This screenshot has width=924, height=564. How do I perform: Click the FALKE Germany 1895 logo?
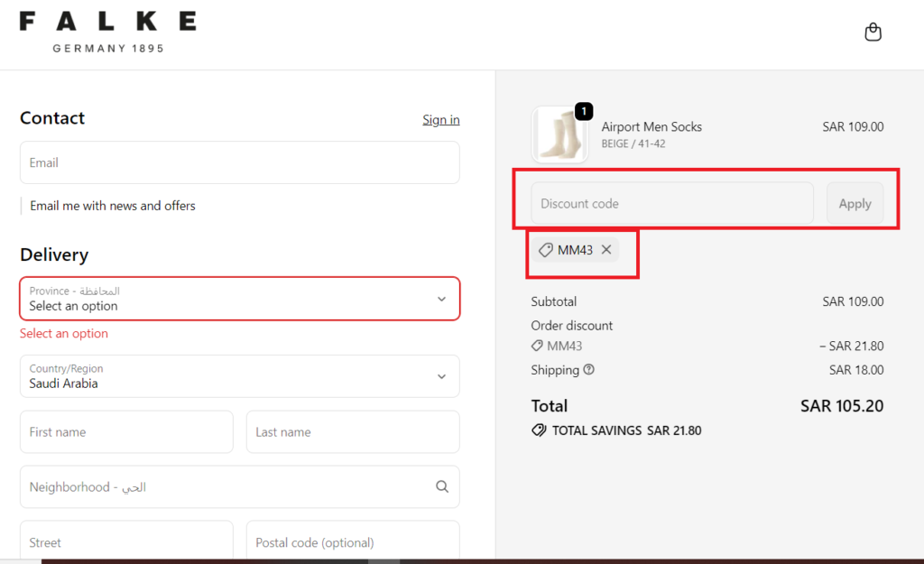coord(108,32)
